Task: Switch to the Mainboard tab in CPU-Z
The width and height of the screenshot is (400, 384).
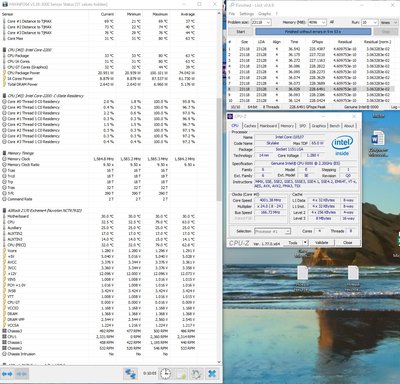Action: (x=268, y=126)
